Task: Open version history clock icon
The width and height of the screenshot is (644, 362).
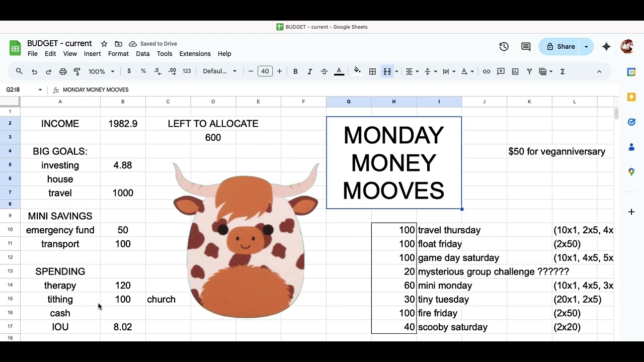Action: pos(504,47)
